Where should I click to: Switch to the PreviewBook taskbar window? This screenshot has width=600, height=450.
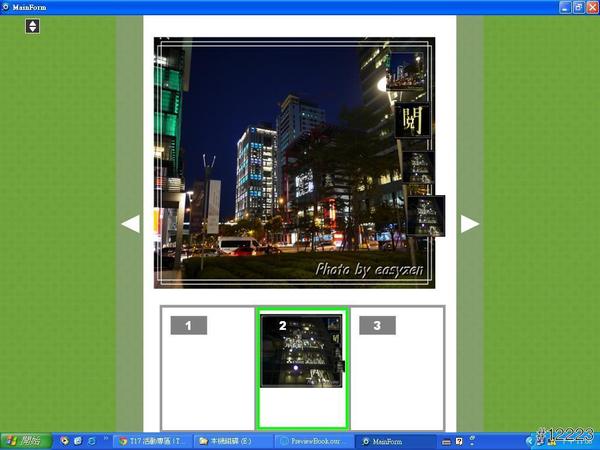[313, 441]
